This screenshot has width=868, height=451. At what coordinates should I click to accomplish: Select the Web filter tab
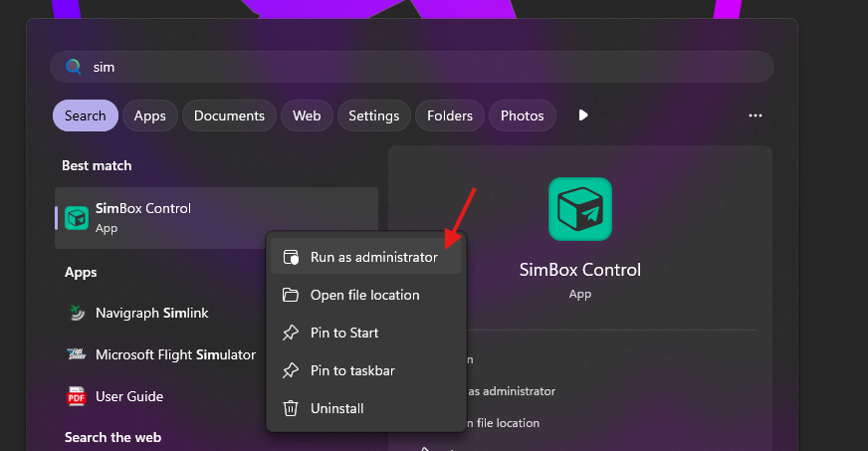tap(307, 115)
